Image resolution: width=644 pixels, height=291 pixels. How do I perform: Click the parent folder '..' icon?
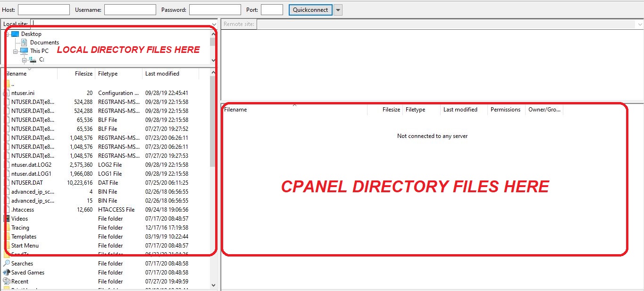[x=7, y=84]
